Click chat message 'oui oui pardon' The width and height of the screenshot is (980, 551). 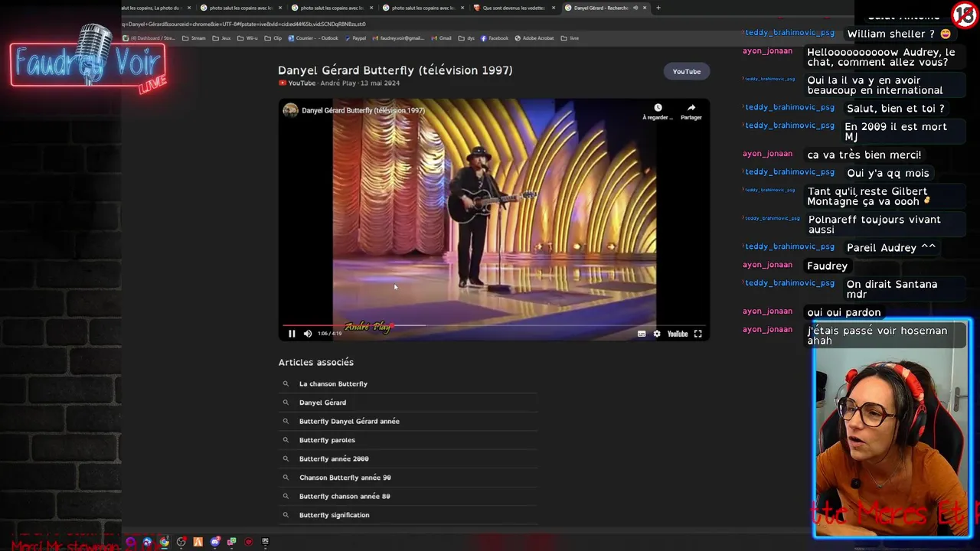pyautogui.click(x=844, y=312)
